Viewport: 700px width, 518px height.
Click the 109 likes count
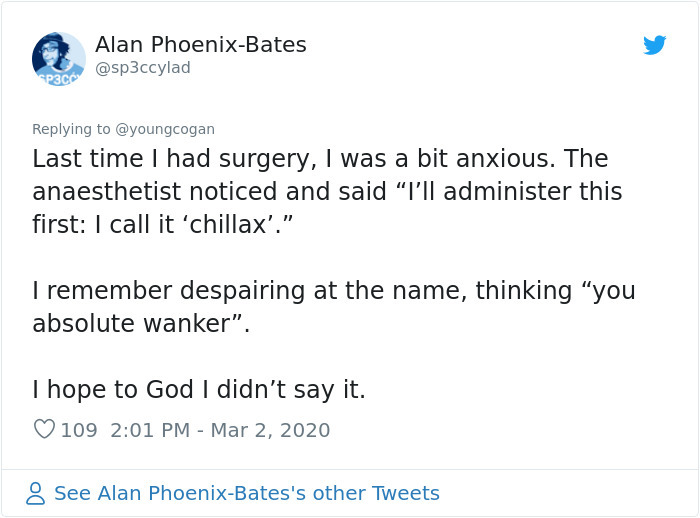(x=79, y=430)
